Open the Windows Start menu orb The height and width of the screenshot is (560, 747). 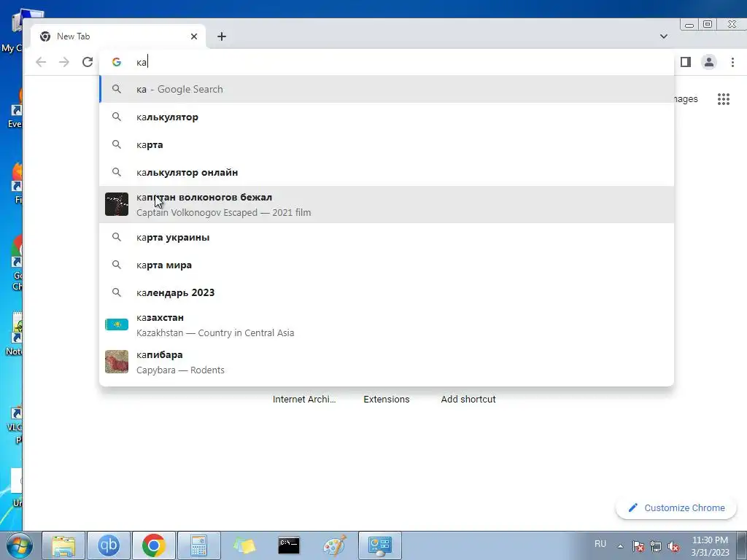click(x=20, y=545)
